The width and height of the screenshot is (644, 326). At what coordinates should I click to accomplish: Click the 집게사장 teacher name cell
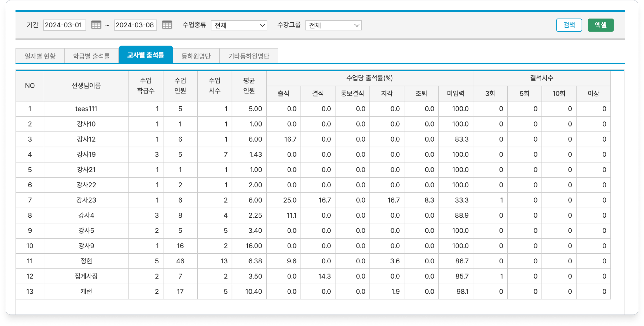(86, 276)
